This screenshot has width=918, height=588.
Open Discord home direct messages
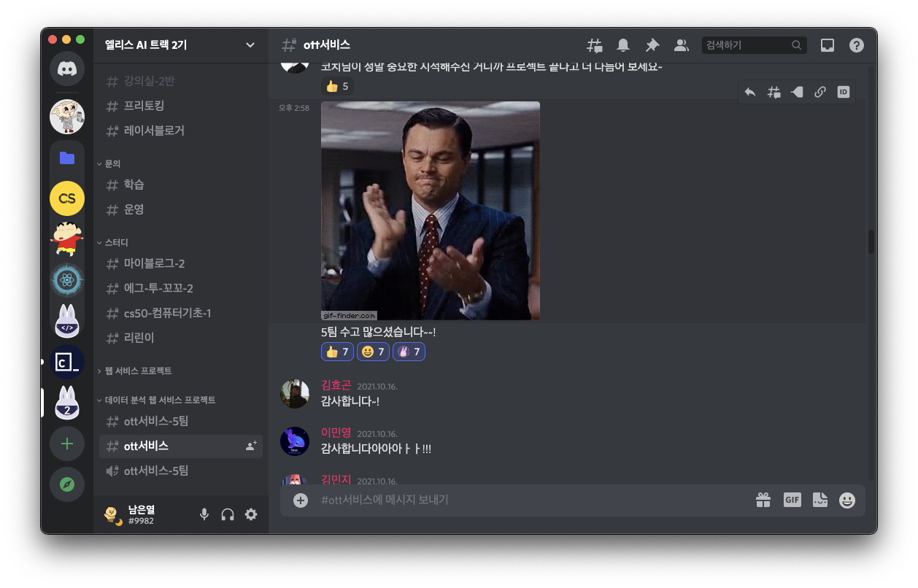(x=67, y=69)
